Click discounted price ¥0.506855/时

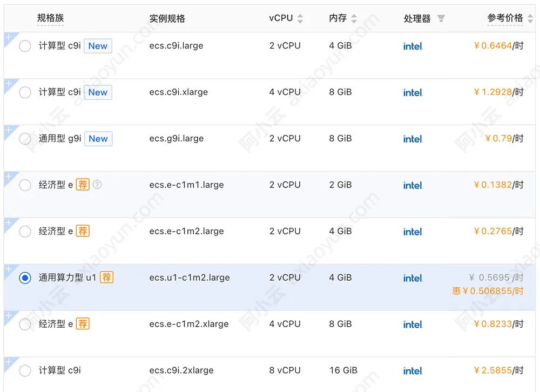488,291
